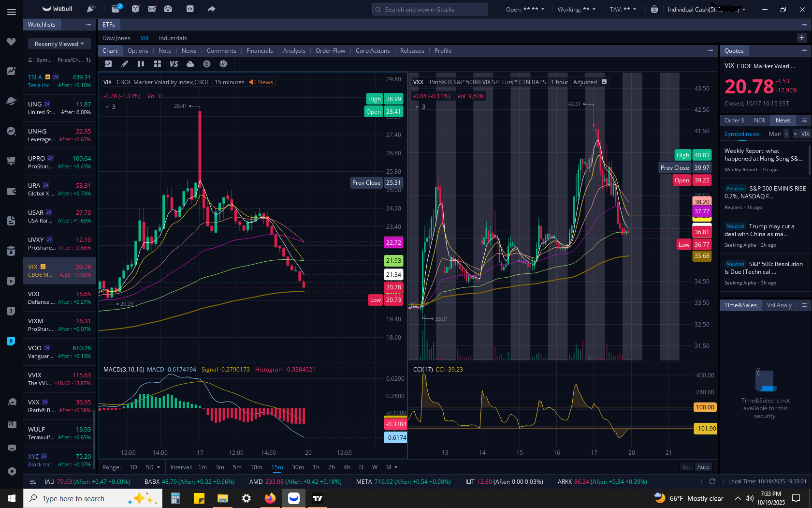Open the markets planet icon in sidebar
Image resolution: width=812 pixels, height=508 pixels.
click(12, 101)
